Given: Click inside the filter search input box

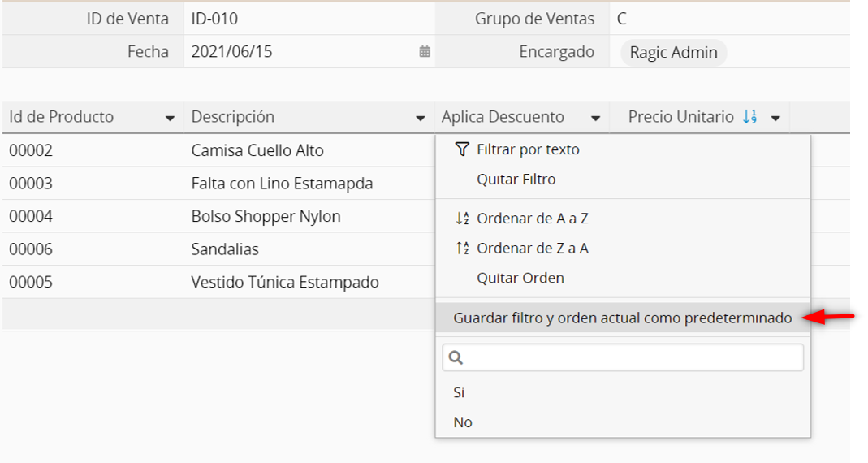Looking at the screenshot, I should [633, 357].
